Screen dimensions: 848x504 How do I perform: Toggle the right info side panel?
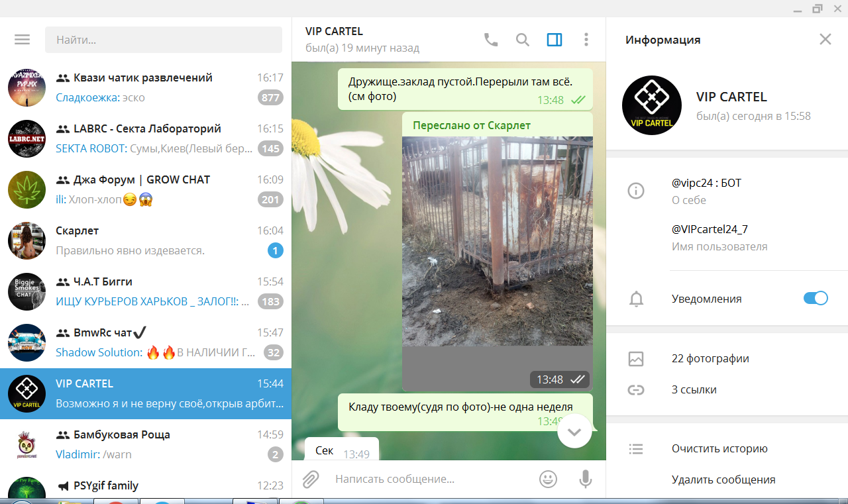555,40
